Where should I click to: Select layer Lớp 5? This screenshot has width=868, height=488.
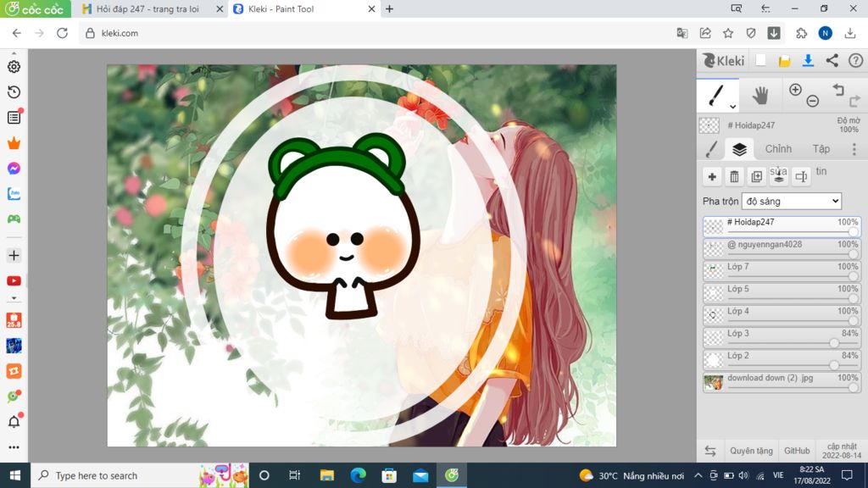(x=782, y=293)
